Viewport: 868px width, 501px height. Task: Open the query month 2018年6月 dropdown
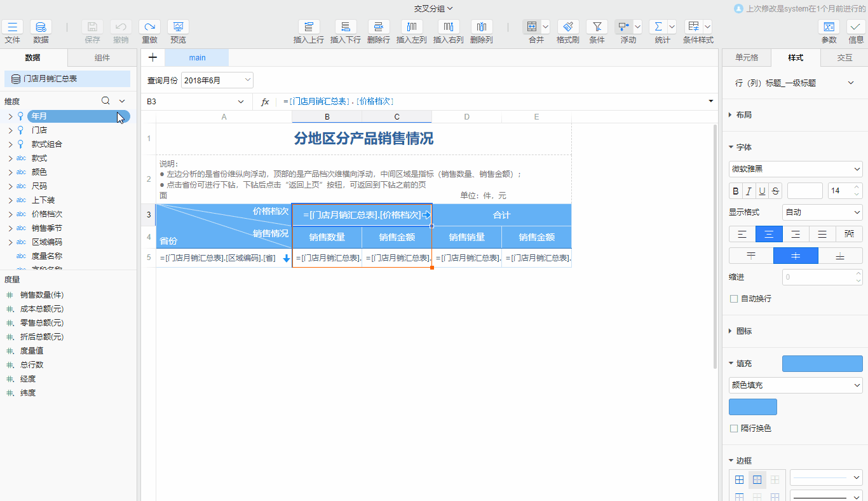tap(217, 80)
